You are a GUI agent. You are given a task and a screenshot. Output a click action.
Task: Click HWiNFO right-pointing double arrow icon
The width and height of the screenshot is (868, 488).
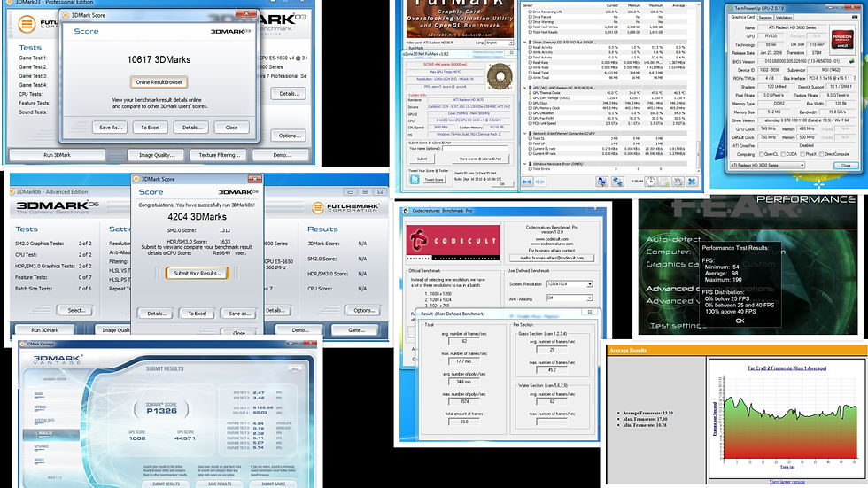click(539, 182)
